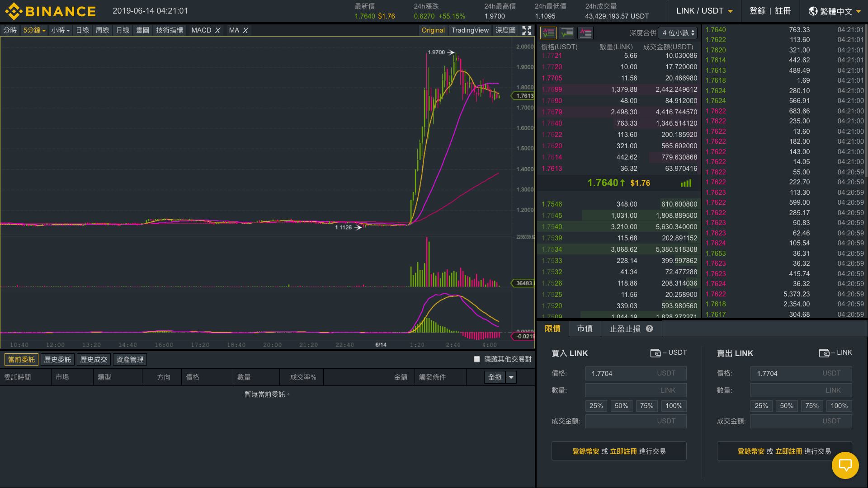Image resolution: width=868 pixels, height=488 pixels.
Task: Select the 月線 monthly chart
Action: tap(123, 30)
